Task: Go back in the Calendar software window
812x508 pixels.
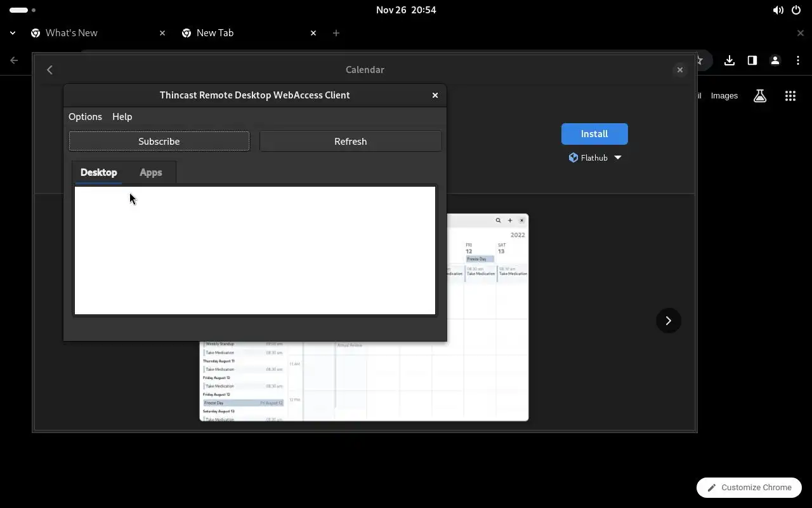Action: coord(49,70)
